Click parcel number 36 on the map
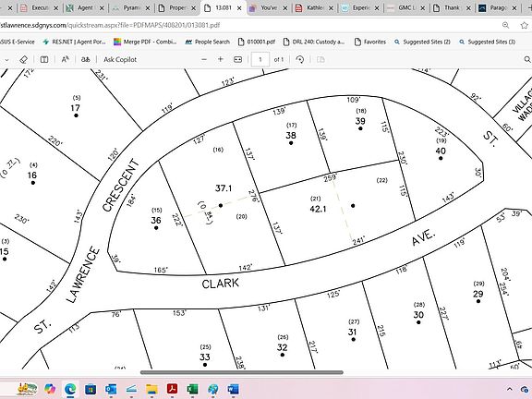 pyautogui.click(x=156, y=220)
